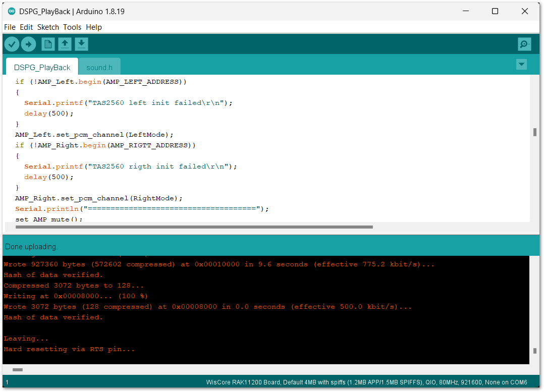544x392 pixels.
Task: Select the DSPG_PlayBack tab
Action: tap(42, 68)
